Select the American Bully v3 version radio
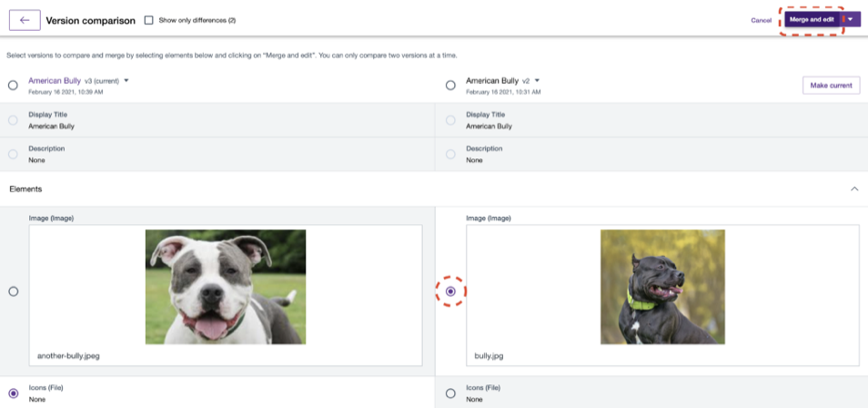 point(13,86)
